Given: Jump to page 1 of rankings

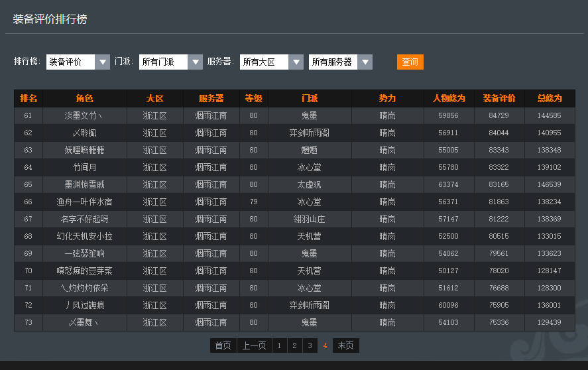Looking at the screenshot, I should coord(279,345).
